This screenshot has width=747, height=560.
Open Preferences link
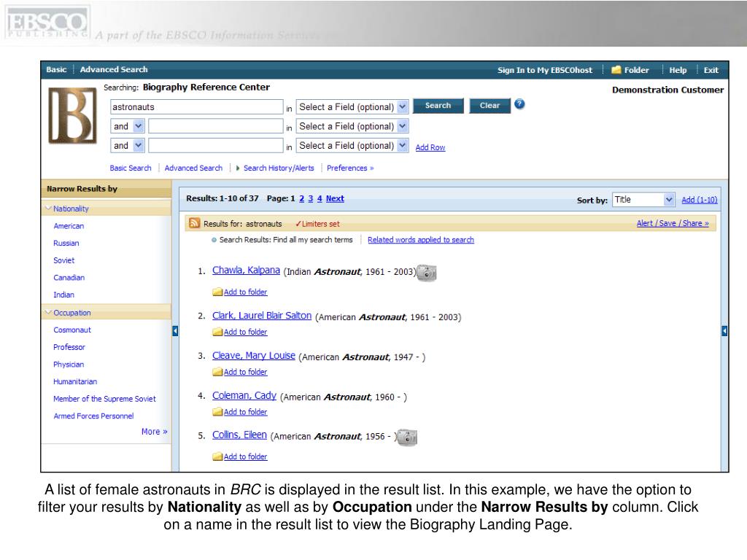[x=350, y=168]
